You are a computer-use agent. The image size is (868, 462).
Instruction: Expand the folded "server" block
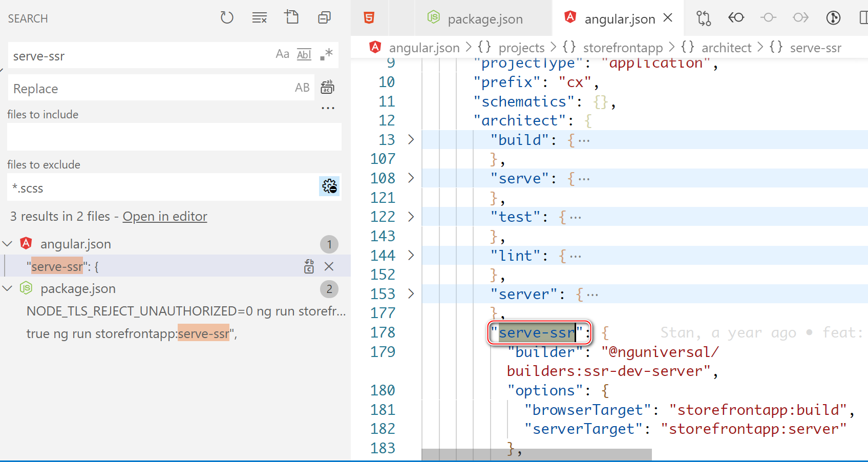pos(411,293)
